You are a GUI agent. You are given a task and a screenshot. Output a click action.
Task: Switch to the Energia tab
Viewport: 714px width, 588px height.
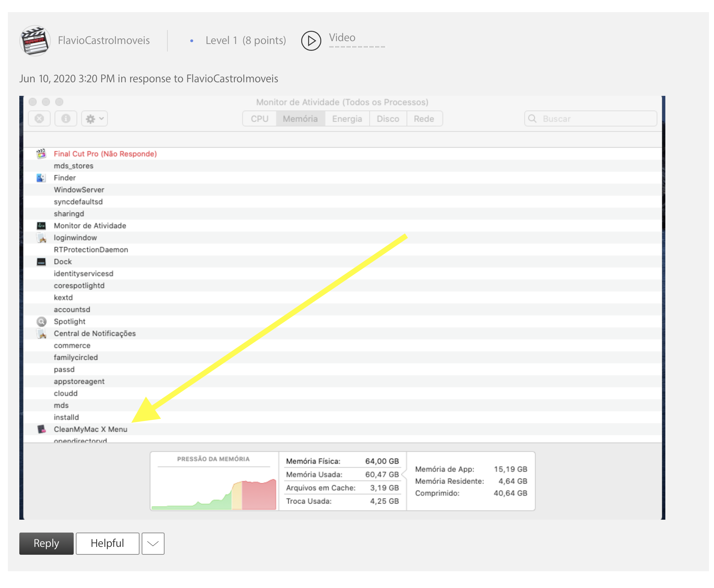click(347, 119)
